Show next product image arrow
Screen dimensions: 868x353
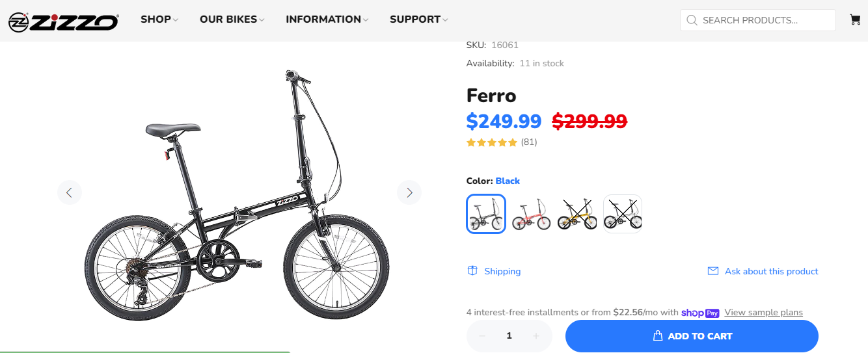tap(409, 192)
